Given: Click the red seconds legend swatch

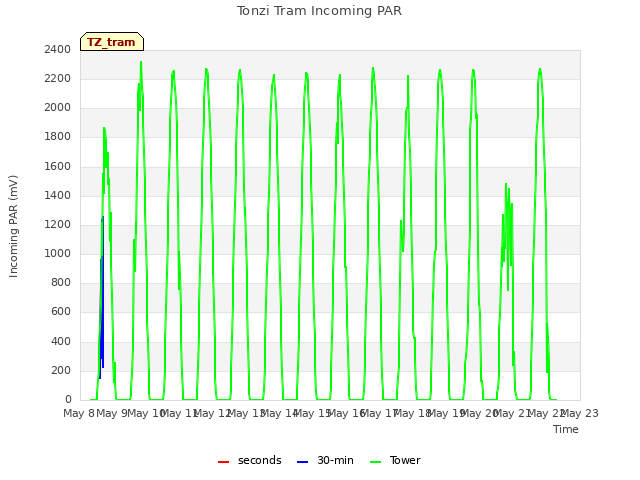Looking at the screenshot, I should point(223,462).
